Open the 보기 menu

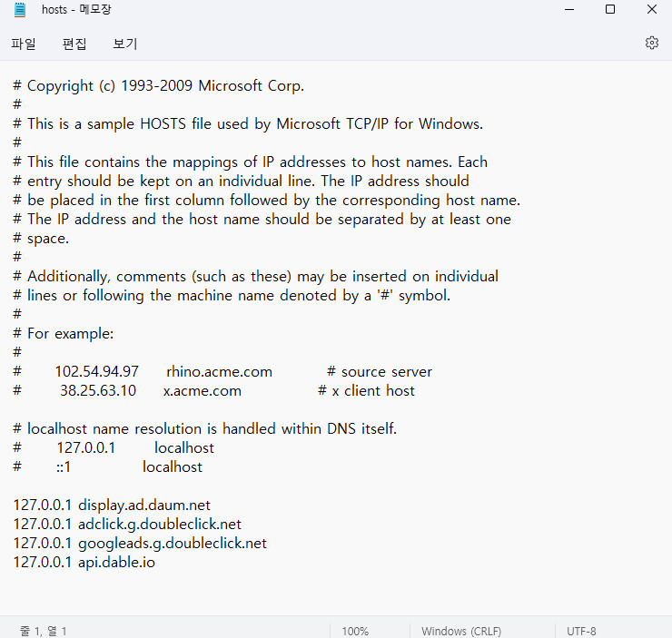click(x=125, y=44)
